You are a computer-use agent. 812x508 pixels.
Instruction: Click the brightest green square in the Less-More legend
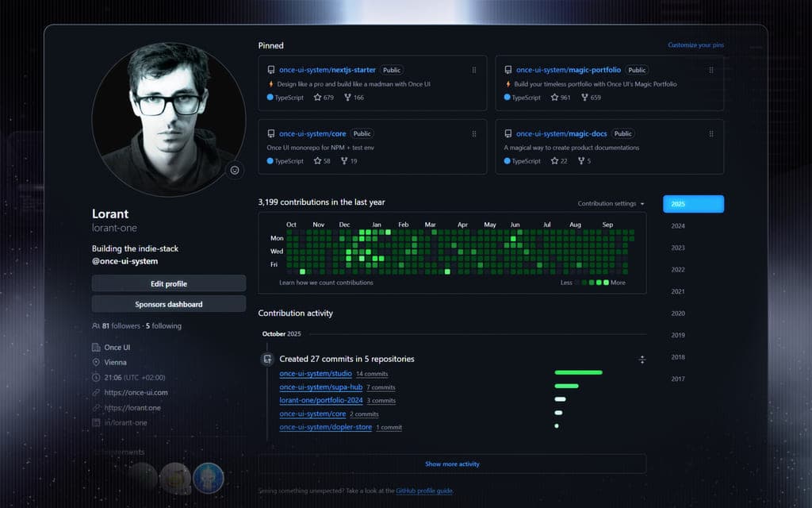607,283
